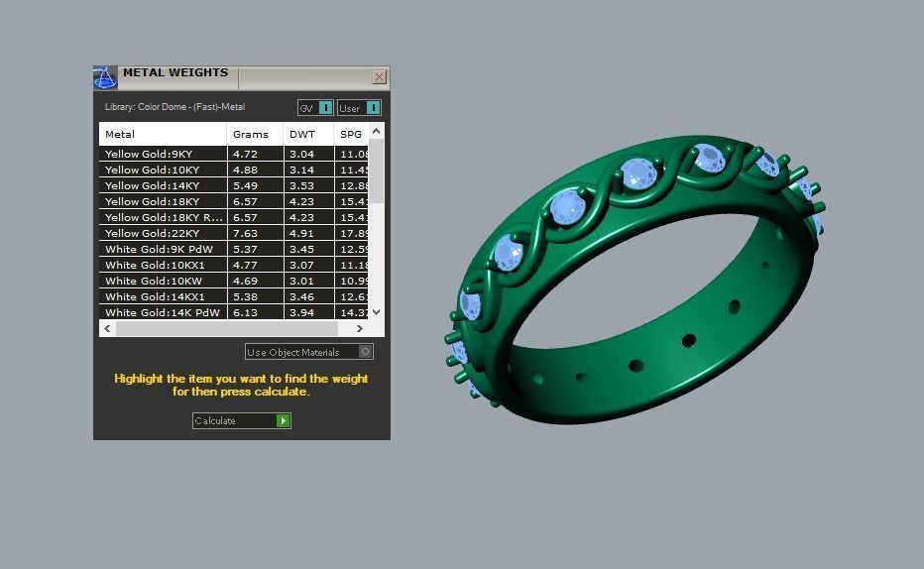Click the 3.07 DWT cell

point(308,265)
